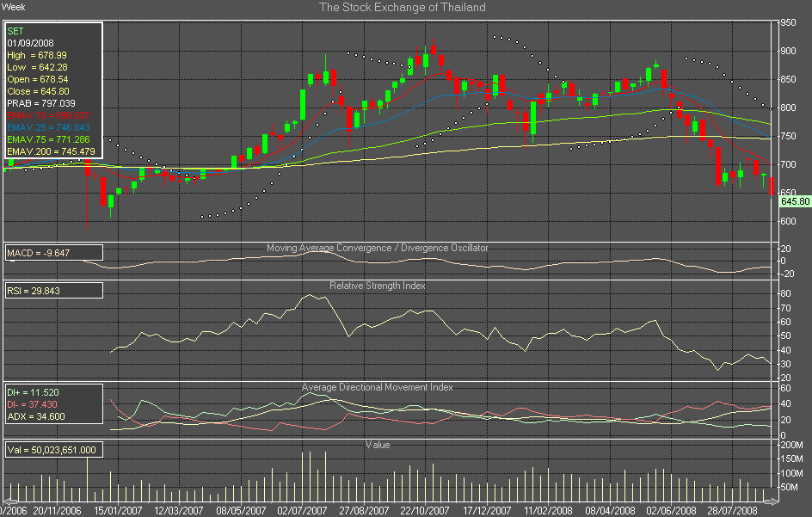Click the 'MACD = -9.647' label box
Image resolution: width=812 pixels, height=517 pixels.
click(x=54, y=253)
